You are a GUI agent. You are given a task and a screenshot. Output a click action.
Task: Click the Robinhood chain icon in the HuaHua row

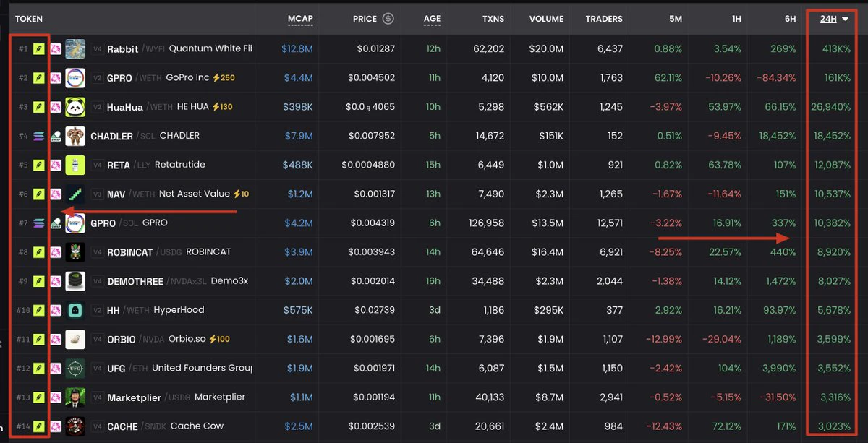pyautogui.click(x=39, y=107)
